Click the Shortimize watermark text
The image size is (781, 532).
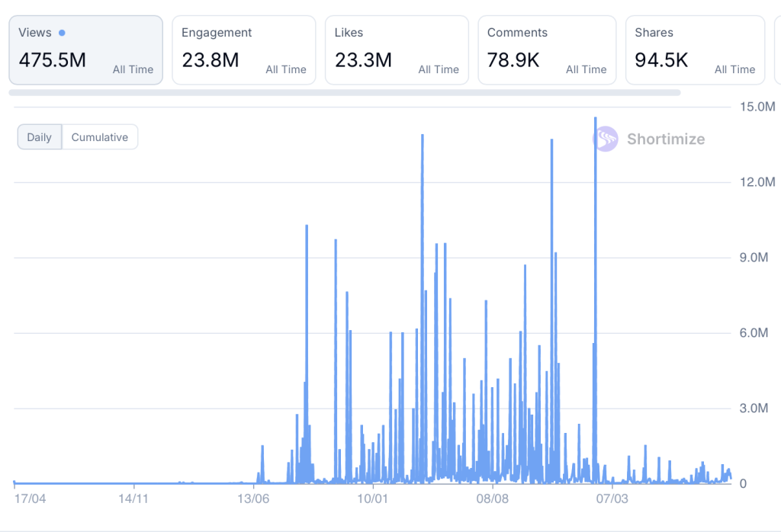point(666,139)
